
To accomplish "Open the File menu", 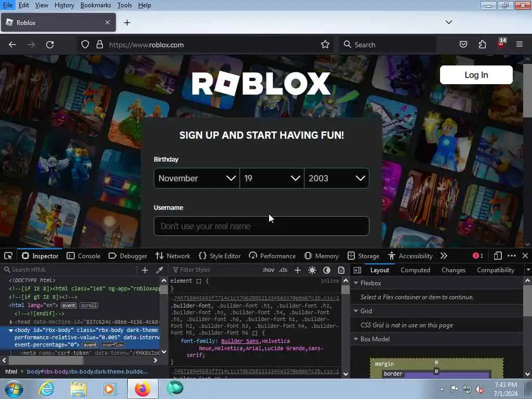I will [x=7, y=5].
